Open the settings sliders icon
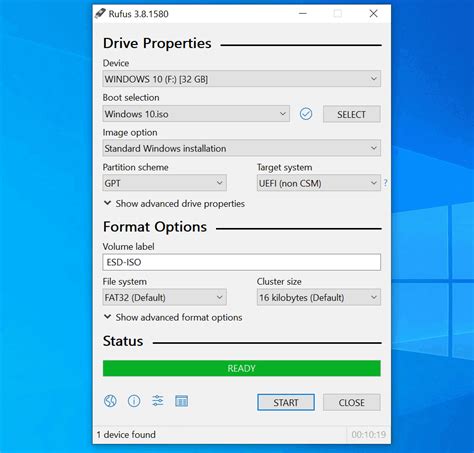This screenshot has width=474, height=453. point(158,401)
